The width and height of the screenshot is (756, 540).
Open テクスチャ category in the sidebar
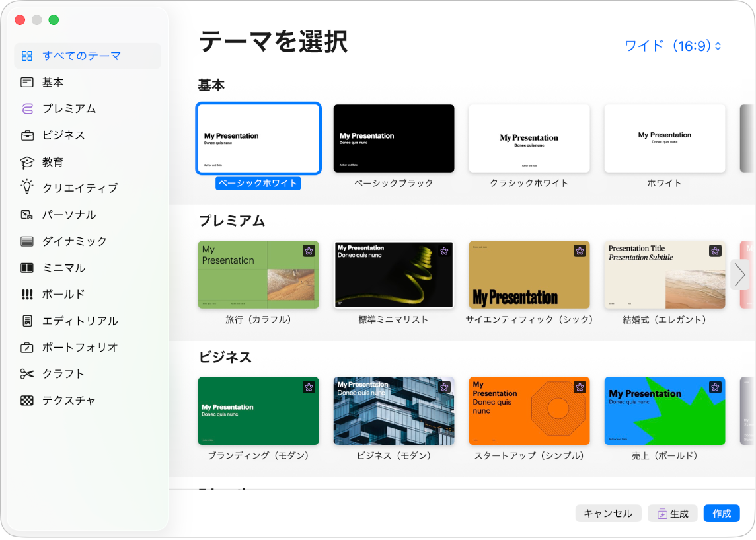coord(27,400)
